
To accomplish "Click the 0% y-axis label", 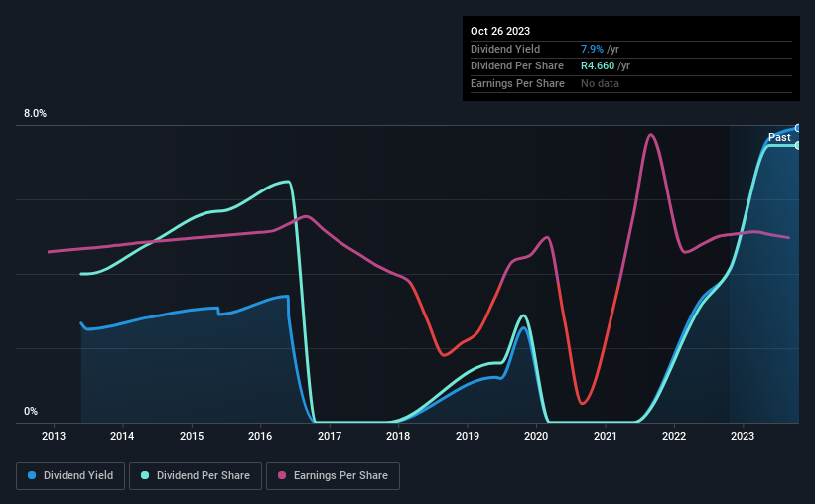I will [x=31, y=411].
